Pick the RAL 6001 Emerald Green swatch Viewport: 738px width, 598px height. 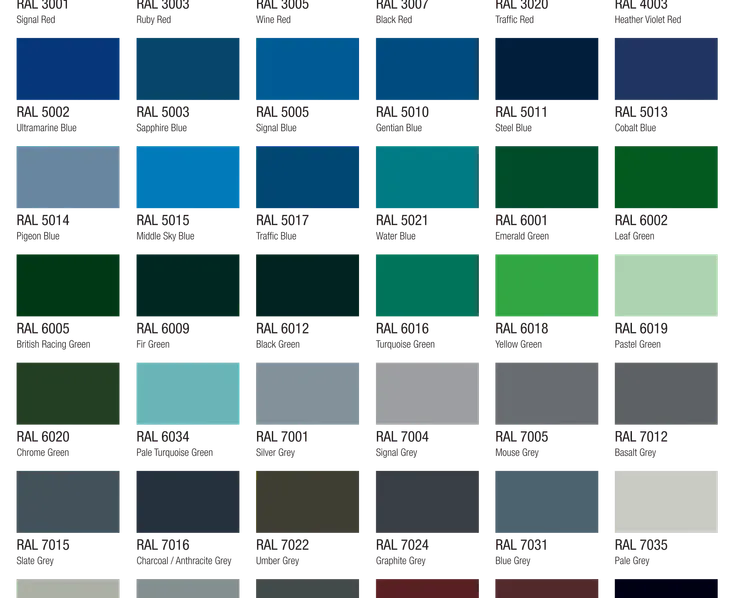pos(546,177)
